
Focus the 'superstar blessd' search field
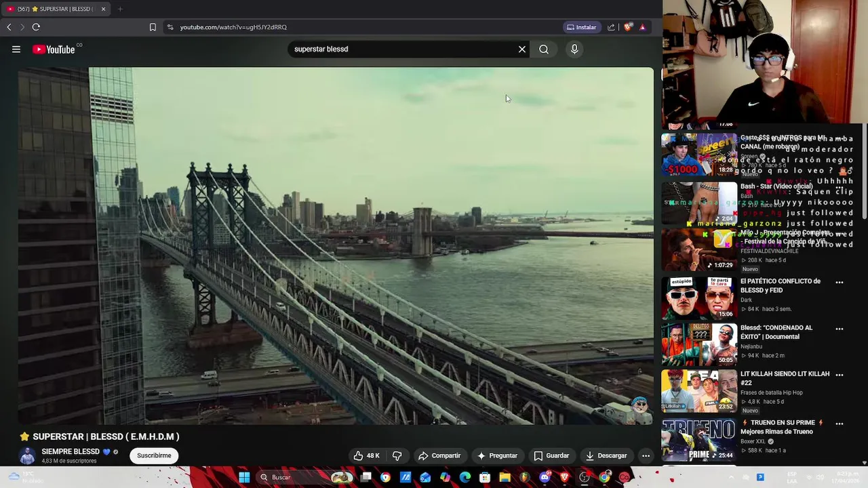(403, 49)
